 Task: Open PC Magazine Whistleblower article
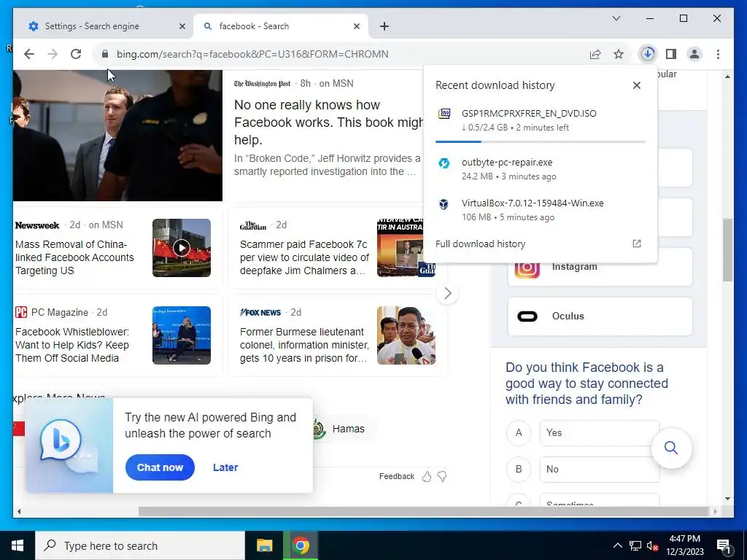(72, 345)
